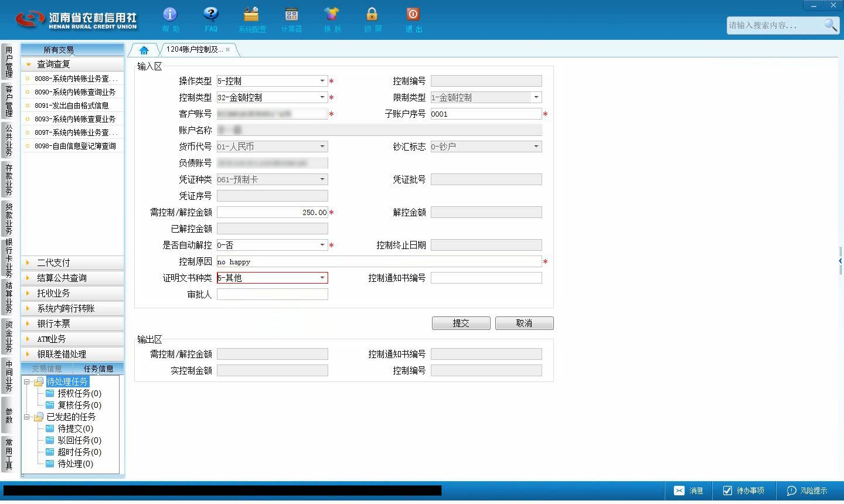This screenshot has height=504, width=844.
Task: Collapse the 查询查复 section
Action: (72, 64)
